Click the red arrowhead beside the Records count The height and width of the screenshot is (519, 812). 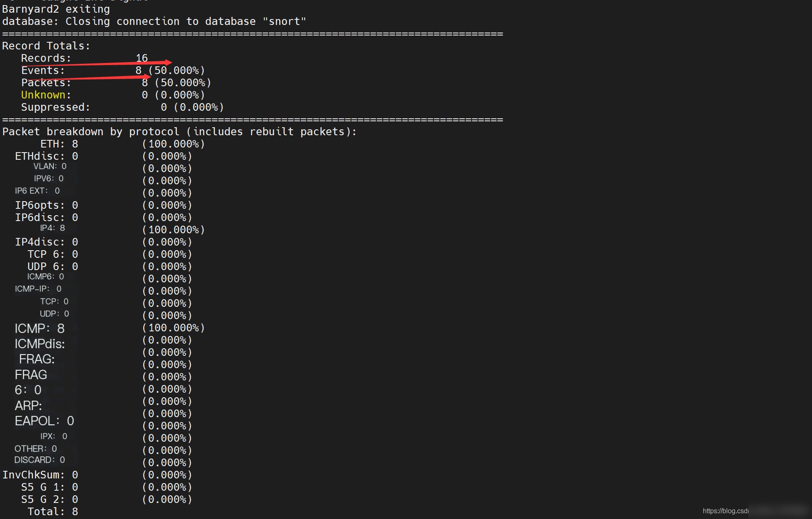167,62
